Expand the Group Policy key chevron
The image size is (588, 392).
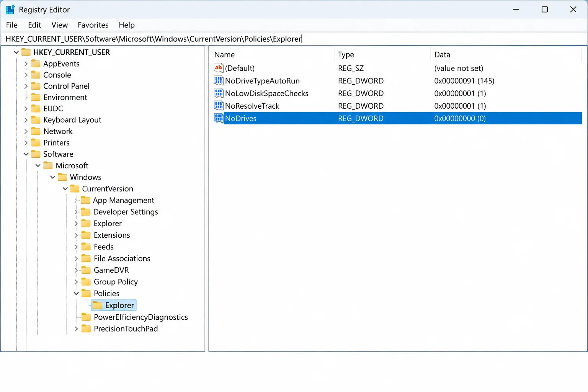[x=76, y=282]
